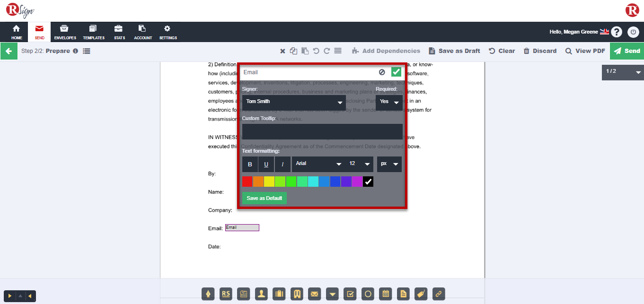Click the help question mark icon

(x=616, y=32)
